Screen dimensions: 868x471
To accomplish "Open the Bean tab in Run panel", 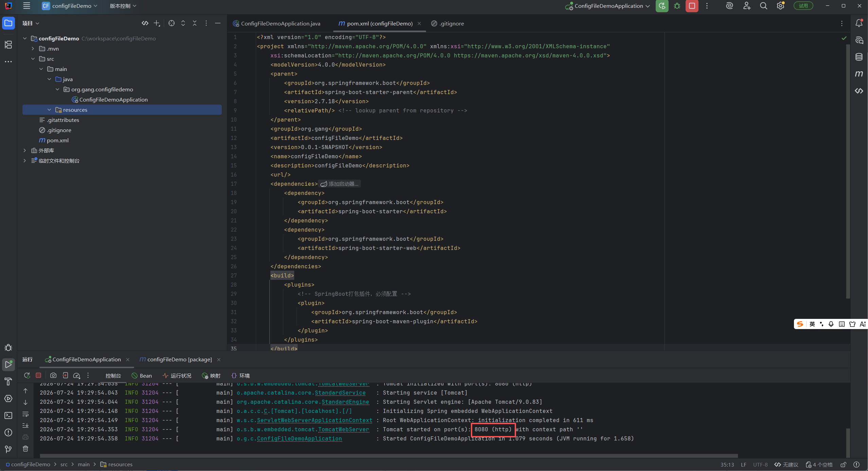I will tap(142, 376).
